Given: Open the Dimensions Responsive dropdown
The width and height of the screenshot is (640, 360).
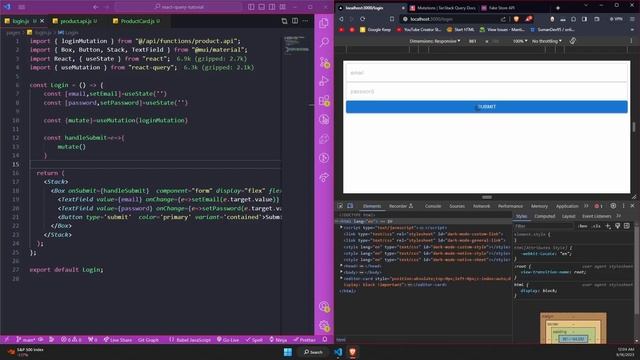Looking at the screenshot, I should coord(435,41).
